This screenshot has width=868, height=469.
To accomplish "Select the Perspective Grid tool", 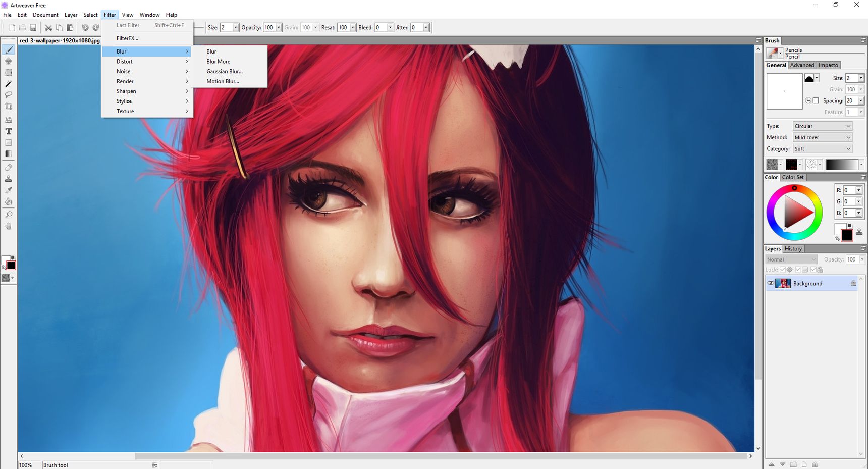I will (9, 120).
